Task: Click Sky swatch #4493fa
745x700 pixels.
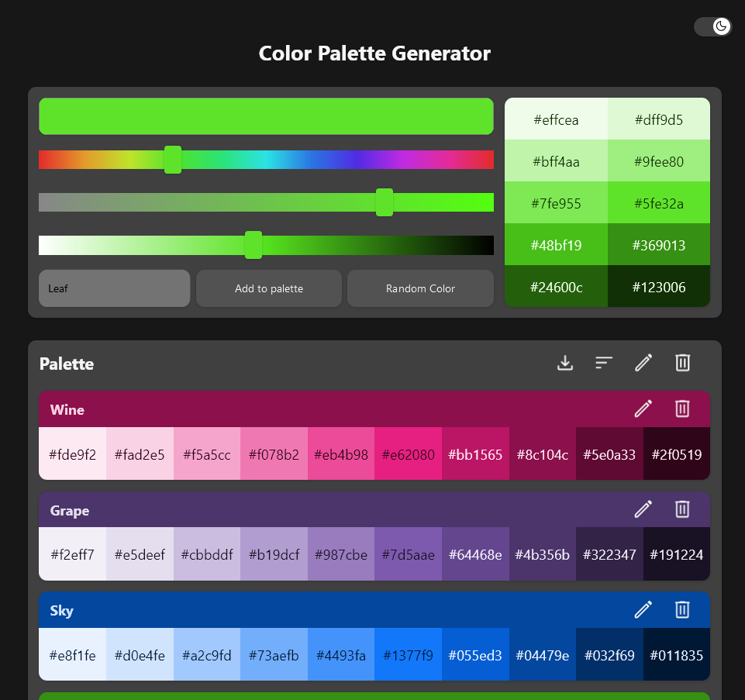Action: click(341, 654)
